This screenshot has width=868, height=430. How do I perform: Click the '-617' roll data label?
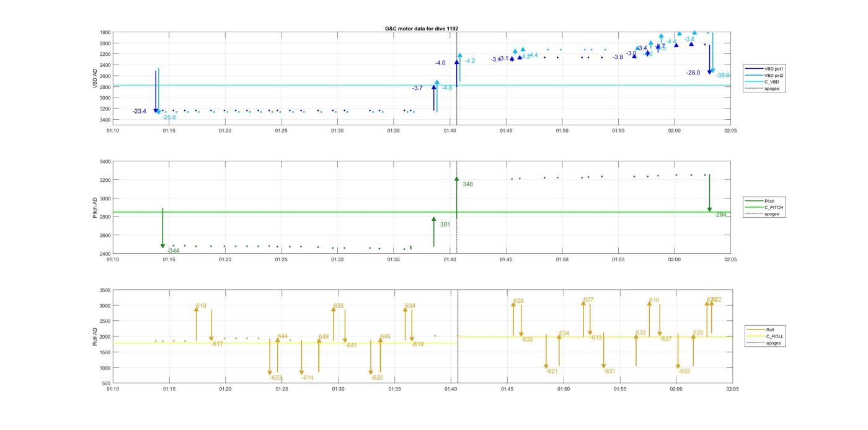(x=217, y=344)
